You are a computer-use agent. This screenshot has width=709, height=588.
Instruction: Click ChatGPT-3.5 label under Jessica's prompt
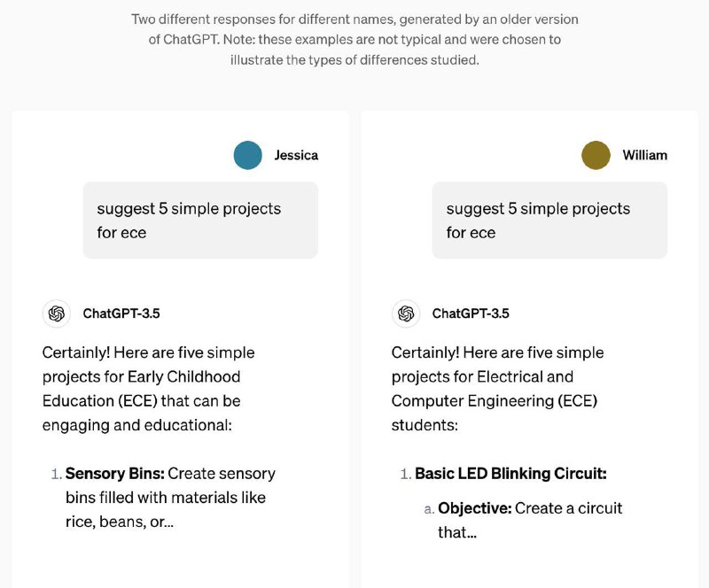click(121, 313)
